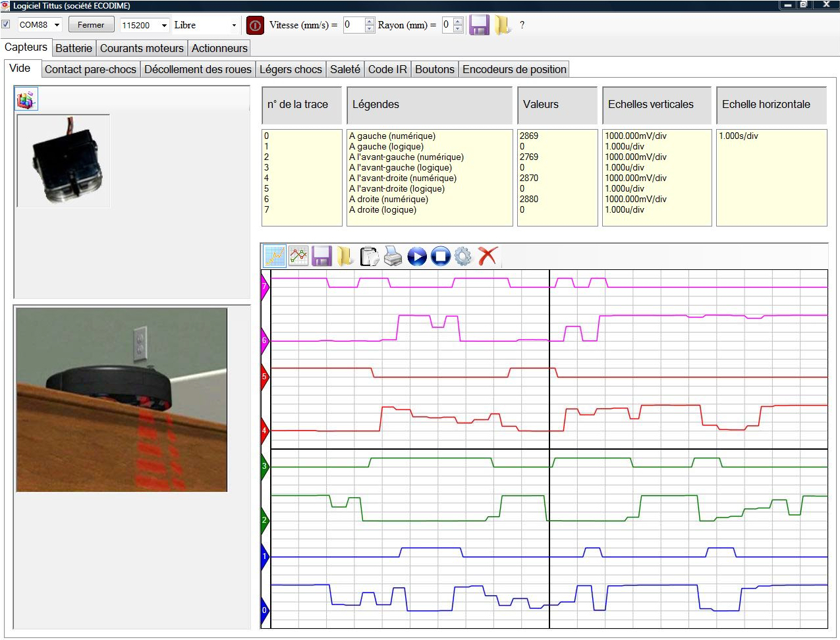Open the 115200 baud rate dropdown

[x=164, y=26]
